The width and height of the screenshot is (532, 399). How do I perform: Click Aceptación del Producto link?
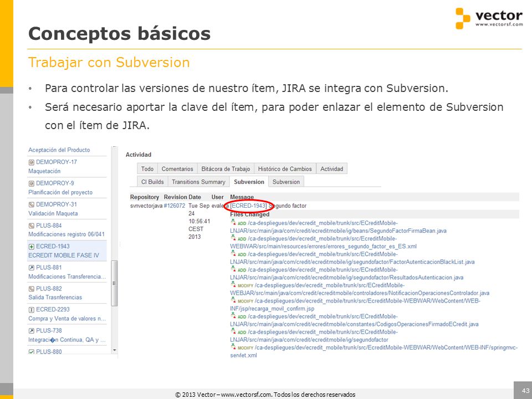pos(59,150)
